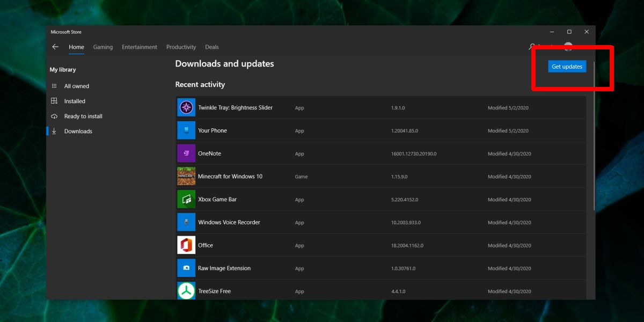Click the Minecraft for Windows 10 game icon

(x=186, y=176)
